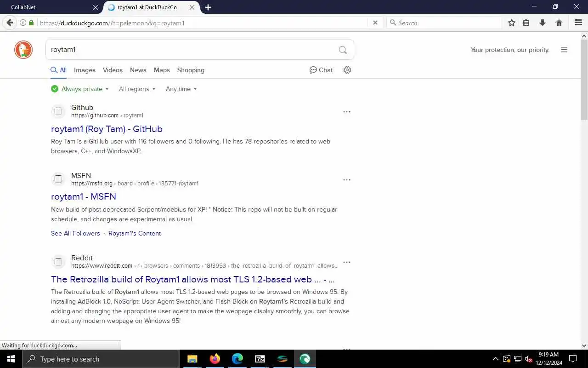This screenshot has width=588, height=368.
Task: Select the All results tab
Action: click(x=58, y=70)
